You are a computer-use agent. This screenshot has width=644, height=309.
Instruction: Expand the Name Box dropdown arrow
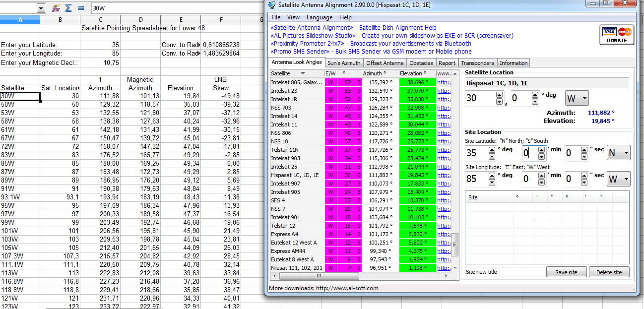[41, 8]
